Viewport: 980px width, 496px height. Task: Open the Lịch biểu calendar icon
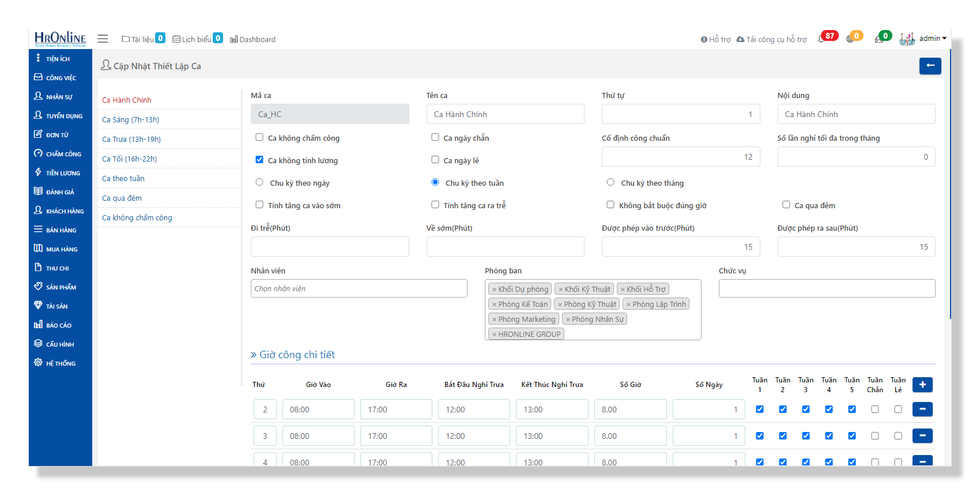(x=176, y=39)
